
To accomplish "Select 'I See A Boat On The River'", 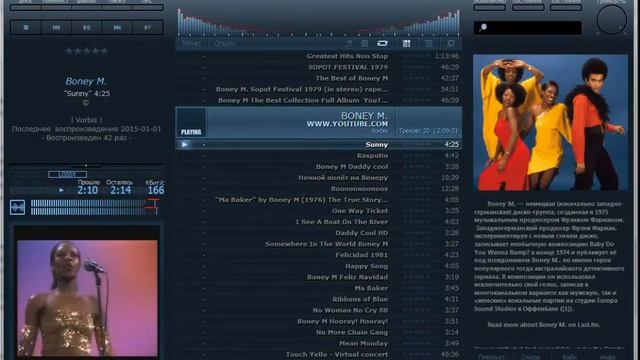I will pyautogui.click(x=319, y=222).
